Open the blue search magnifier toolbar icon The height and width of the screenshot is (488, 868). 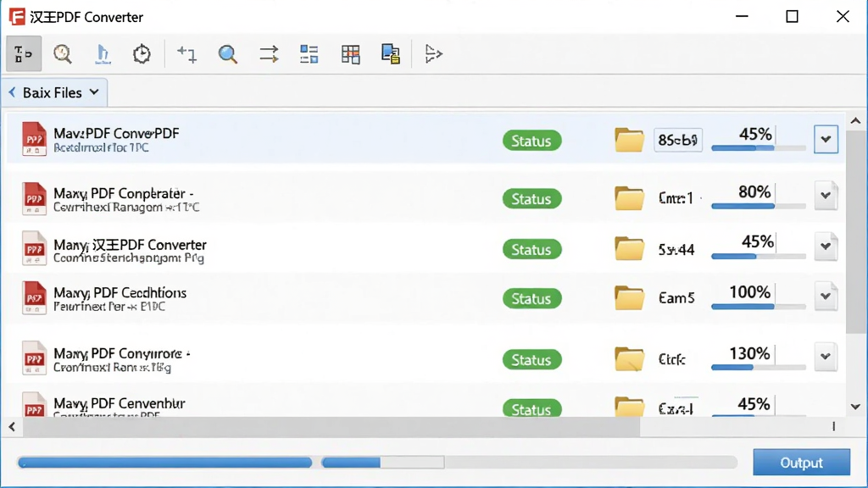tap(227, 54)
